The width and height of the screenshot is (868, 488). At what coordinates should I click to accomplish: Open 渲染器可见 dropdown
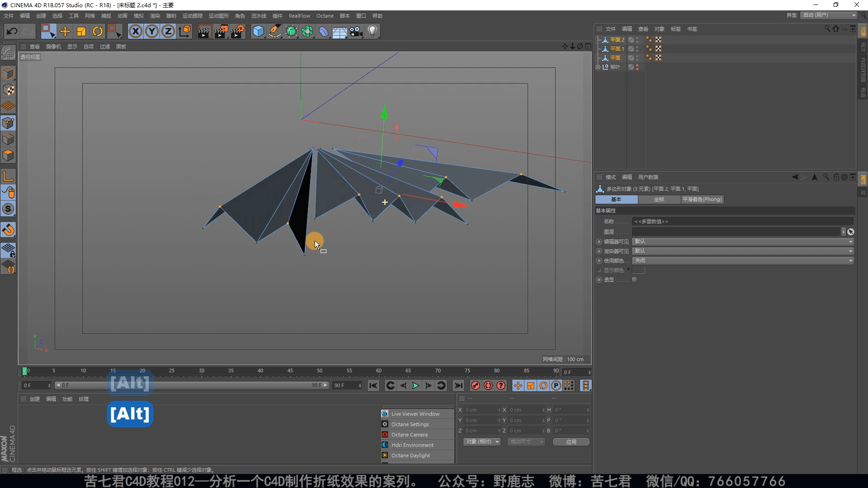743,251
